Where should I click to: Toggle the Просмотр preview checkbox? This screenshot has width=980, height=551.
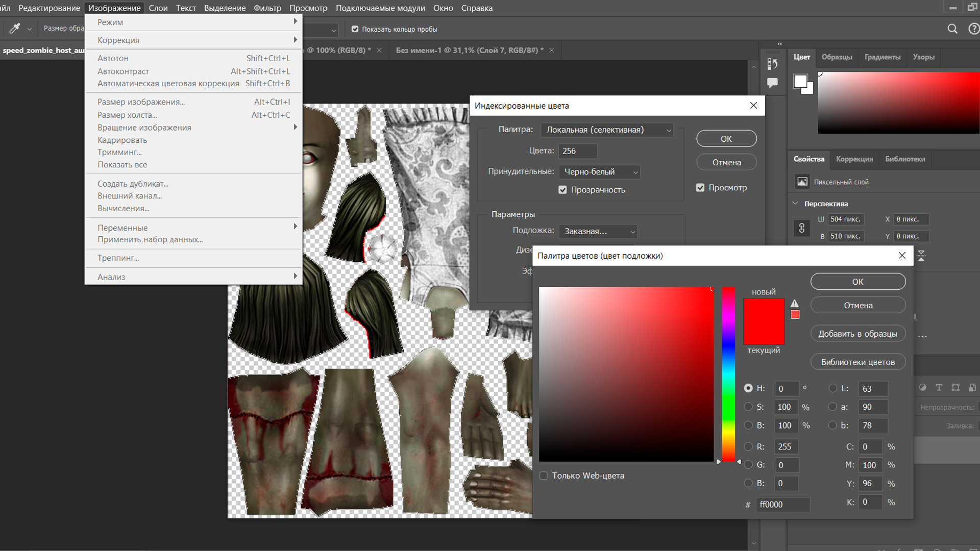700,188
